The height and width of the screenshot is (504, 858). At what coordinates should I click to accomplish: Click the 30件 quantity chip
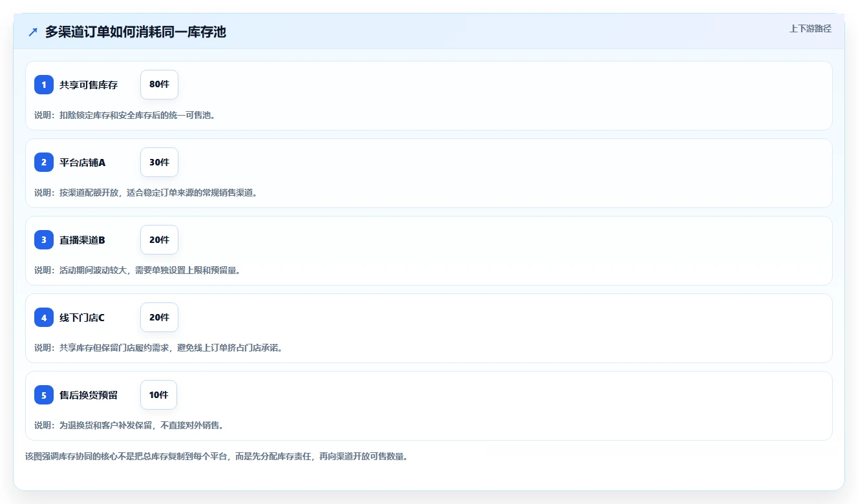pos(159,162)
